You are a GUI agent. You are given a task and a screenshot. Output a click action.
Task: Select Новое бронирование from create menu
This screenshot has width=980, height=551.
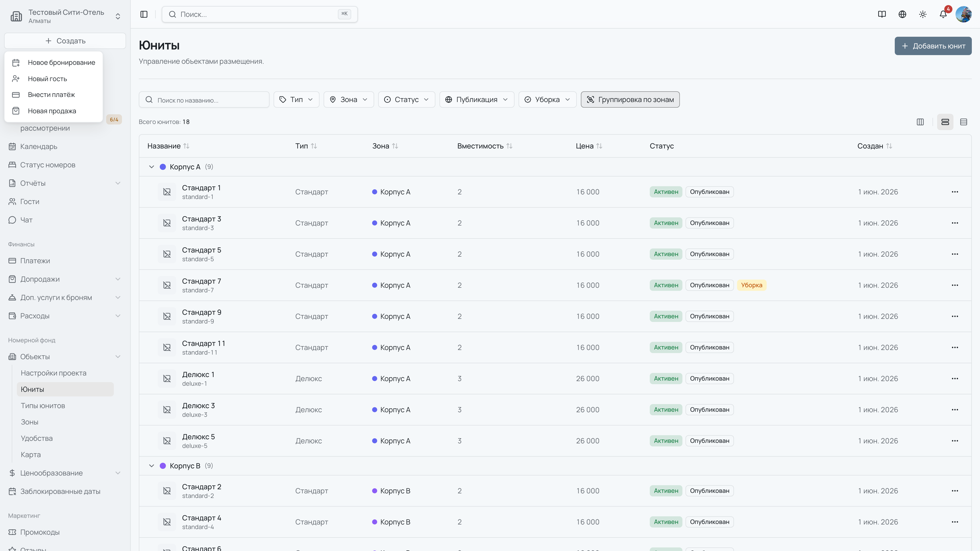(x=54, y=62)
